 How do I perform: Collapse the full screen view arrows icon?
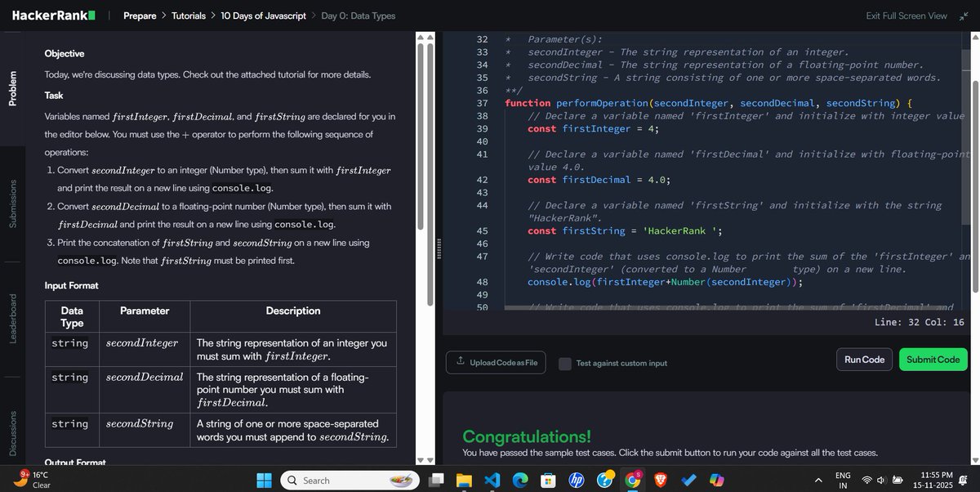(964, 15)
